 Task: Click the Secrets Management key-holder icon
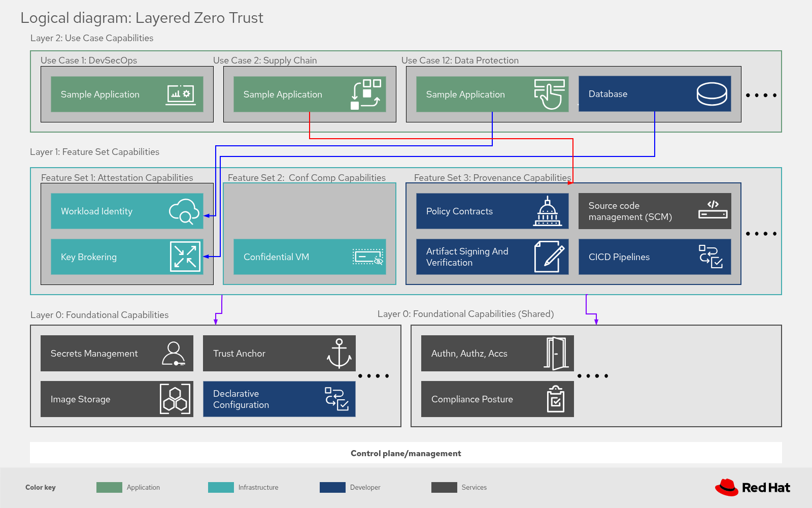pos(175,354)
